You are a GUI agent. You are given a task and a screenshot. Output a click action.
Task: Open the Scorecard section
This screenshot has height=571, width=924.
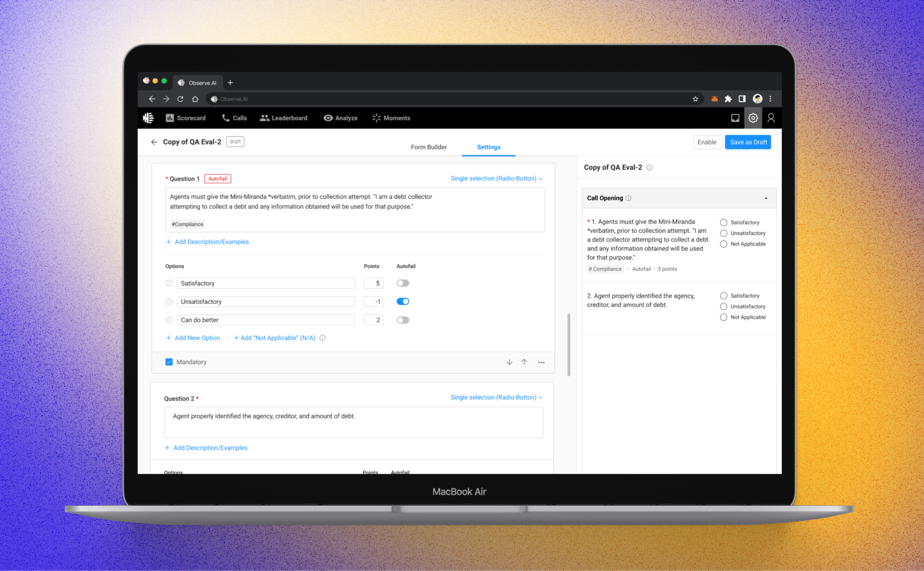(x=185, y=118)
